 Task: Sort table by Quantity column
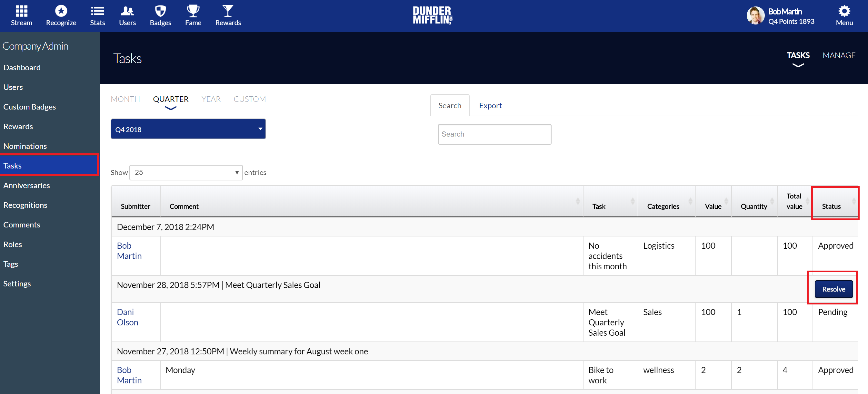tap(754, 201)
